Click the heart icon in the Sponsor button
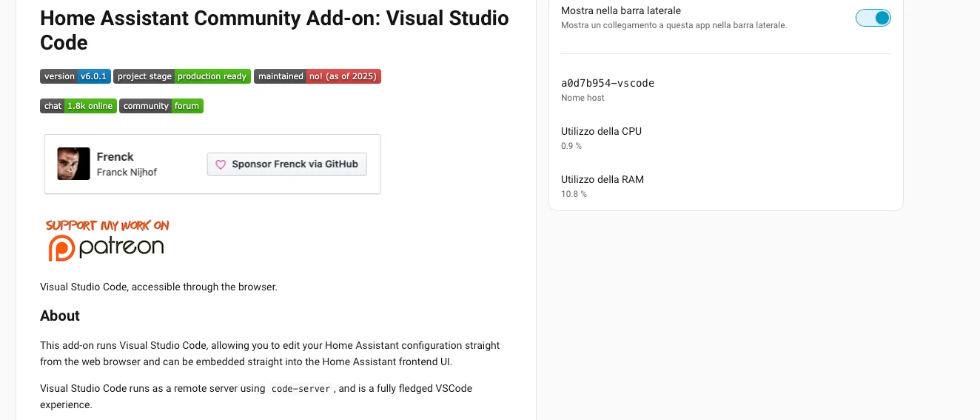The image size is (980, 420). click(221, 164)
